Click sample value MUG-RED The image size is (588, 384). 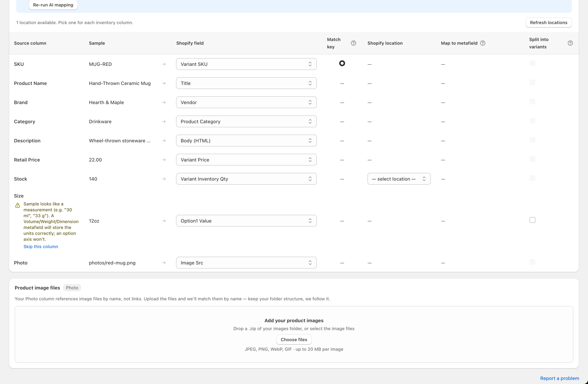click(100, 64)
